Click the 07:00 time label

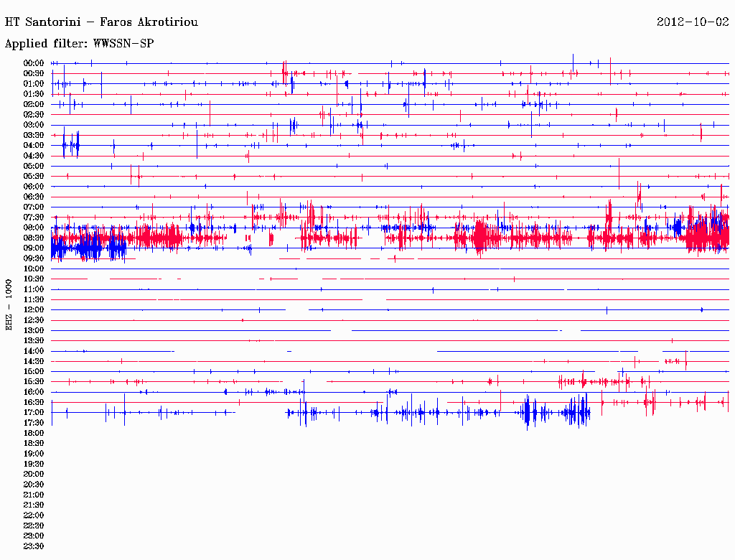[x=34, y=207]
